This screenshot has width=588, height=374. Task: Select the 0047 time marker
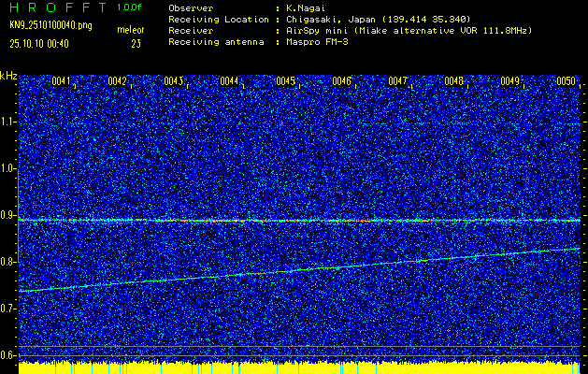coord(398,81)
